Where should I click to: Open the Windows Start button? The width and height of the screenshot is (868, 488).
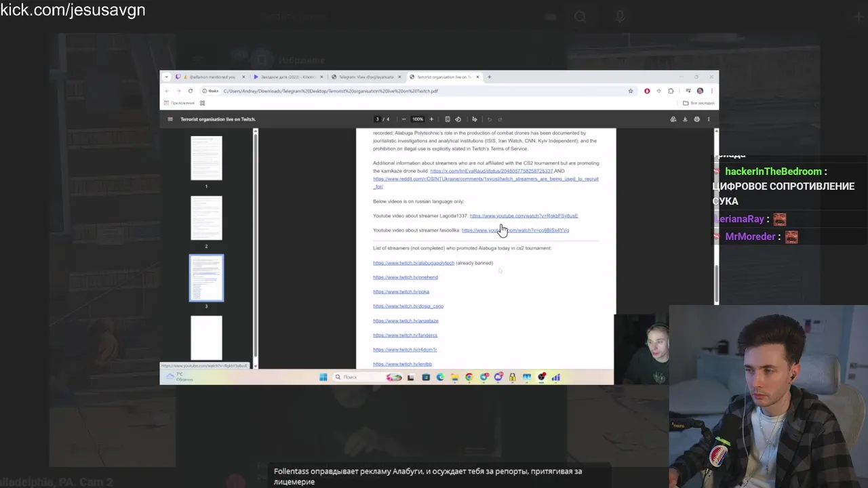tap(323, 378)
